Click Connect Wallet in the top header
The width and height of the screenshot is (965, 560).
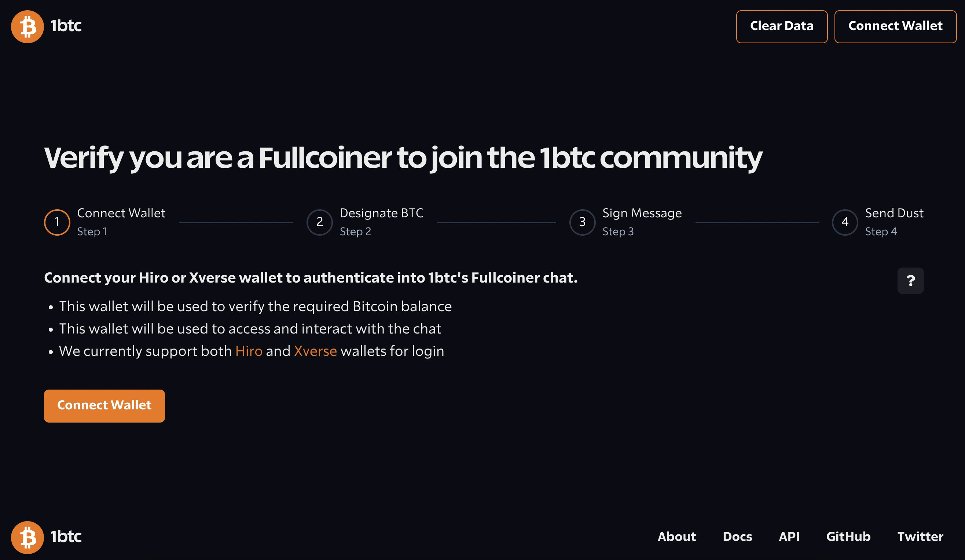coord(895,27)
